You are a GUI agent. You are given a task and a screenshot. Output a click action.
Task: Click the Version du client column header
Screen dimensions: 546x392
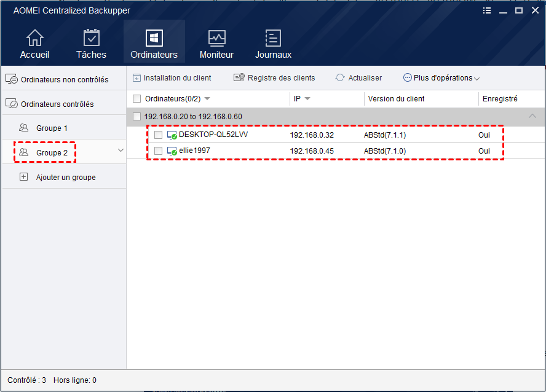point(396,99)
